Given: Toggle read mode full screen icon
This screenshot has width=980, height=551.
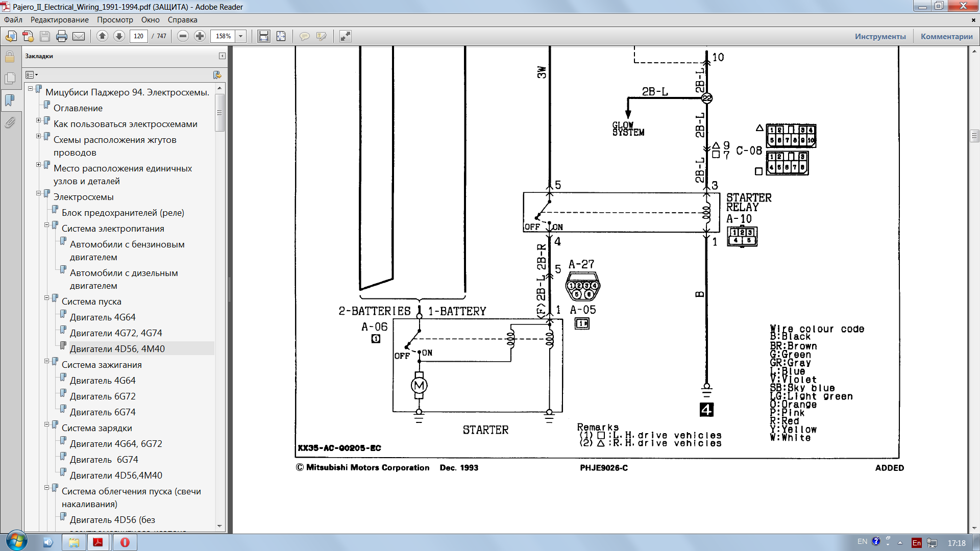Looking at the screenshot, I should (346, 36).
